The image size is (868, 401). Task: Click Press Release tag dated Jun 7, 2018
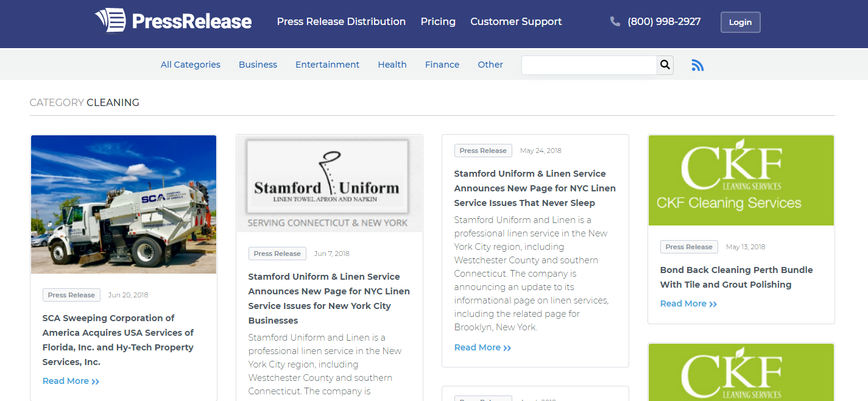[x=277, y=254]
